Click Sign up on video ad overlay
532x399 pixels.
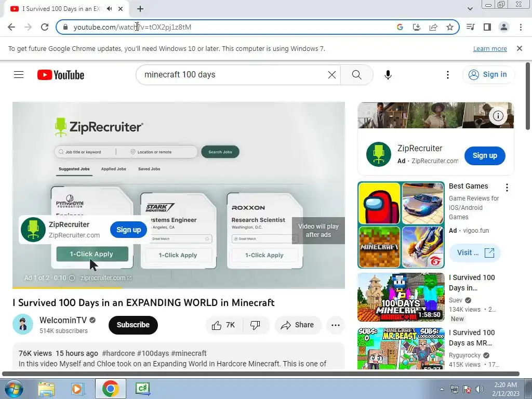(129, 230)
